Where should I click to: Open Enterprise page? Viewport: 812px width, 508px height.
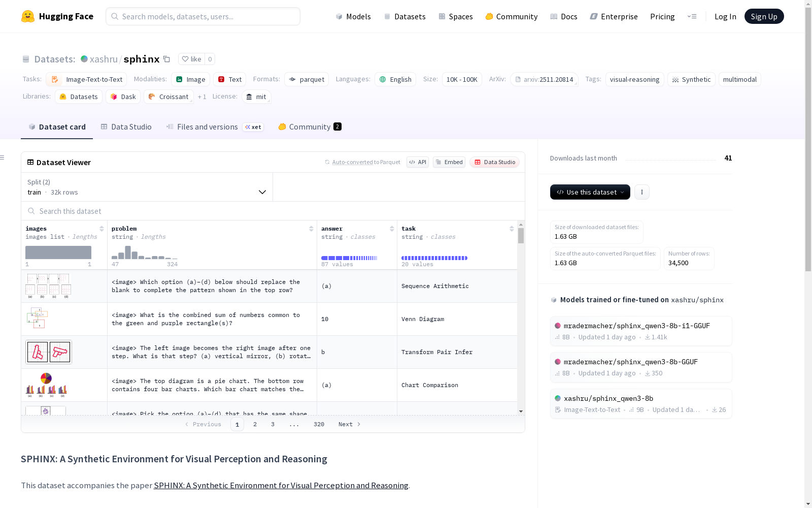[614, 16]
